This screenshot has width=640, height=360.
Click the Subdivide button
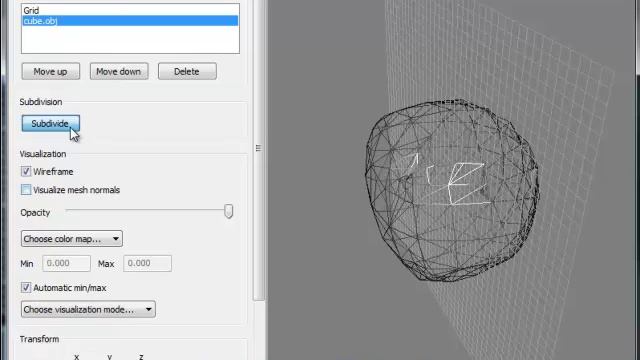pos(51,123)
